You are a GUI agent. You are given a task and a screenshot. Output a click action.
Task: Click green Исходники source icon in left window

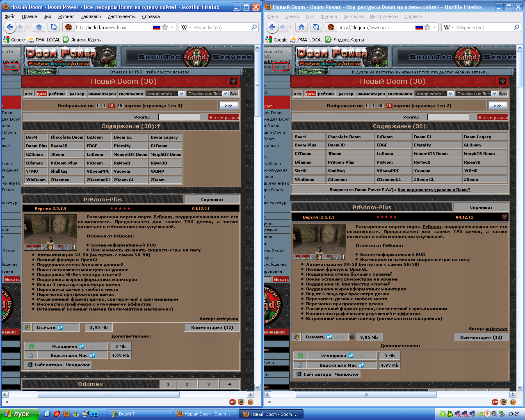coord(32,346)
